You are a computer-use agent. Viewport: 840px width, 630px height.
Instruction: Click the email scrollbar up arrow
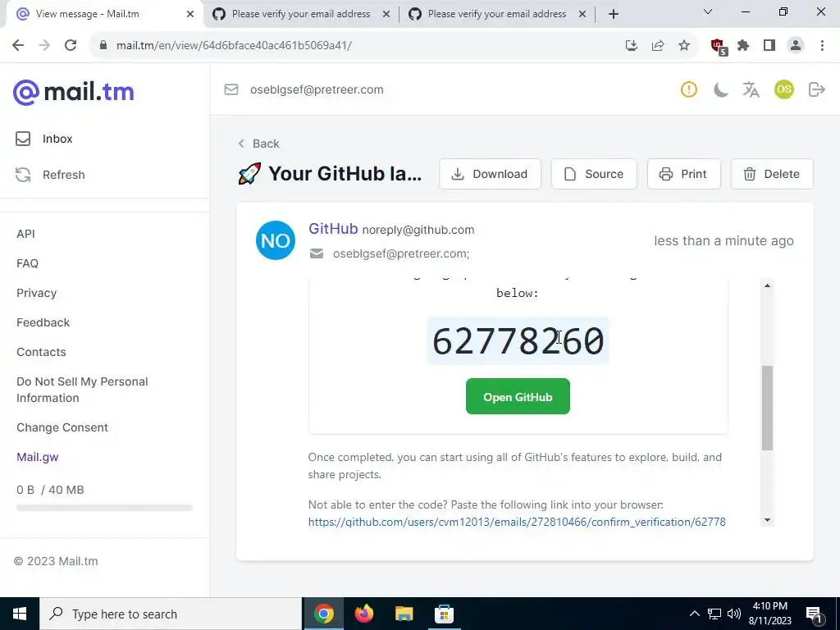[767, 286]
